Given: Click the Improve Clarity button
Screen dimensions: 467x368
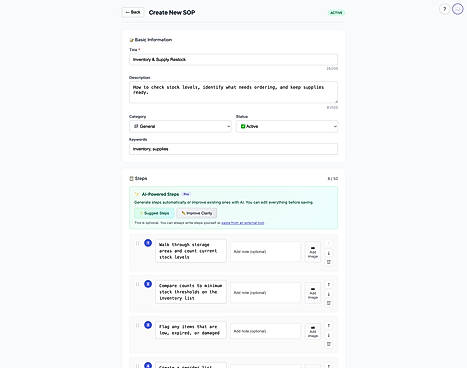Looking at the screenshot, I should (197, 213).
